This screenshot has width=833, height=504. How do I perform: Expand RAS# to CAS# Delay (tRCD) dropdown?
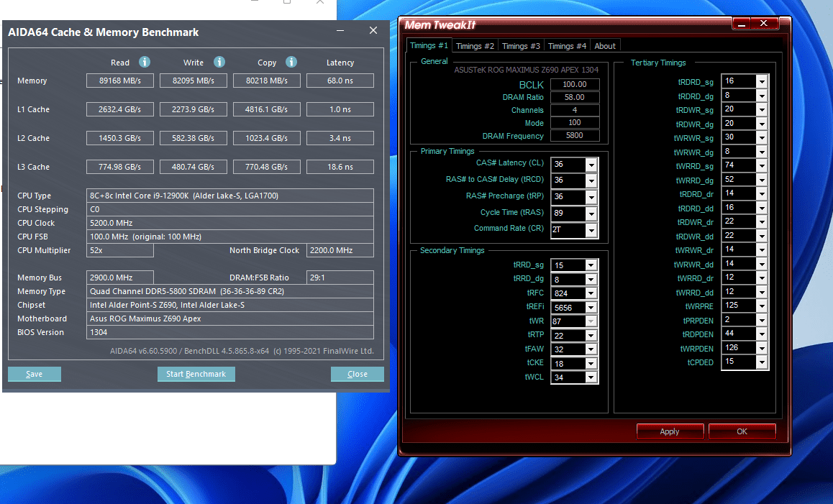[x=591, y=180]
